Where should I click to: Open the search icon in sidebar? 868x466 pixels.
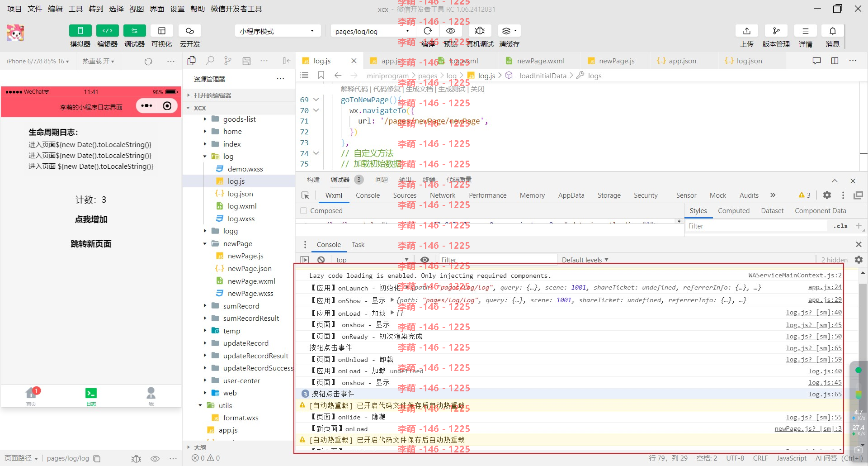(210, 61)
